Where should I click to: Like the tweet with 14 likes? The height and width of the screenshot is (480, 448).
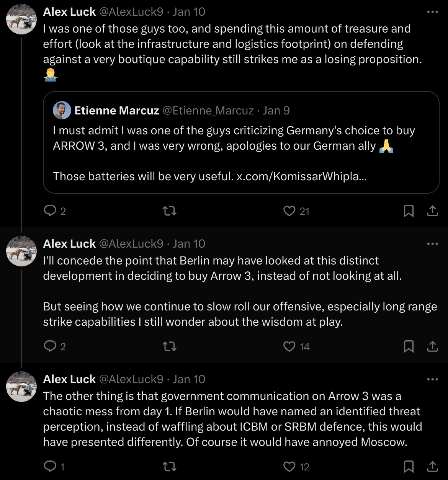(x=289, y=346)
